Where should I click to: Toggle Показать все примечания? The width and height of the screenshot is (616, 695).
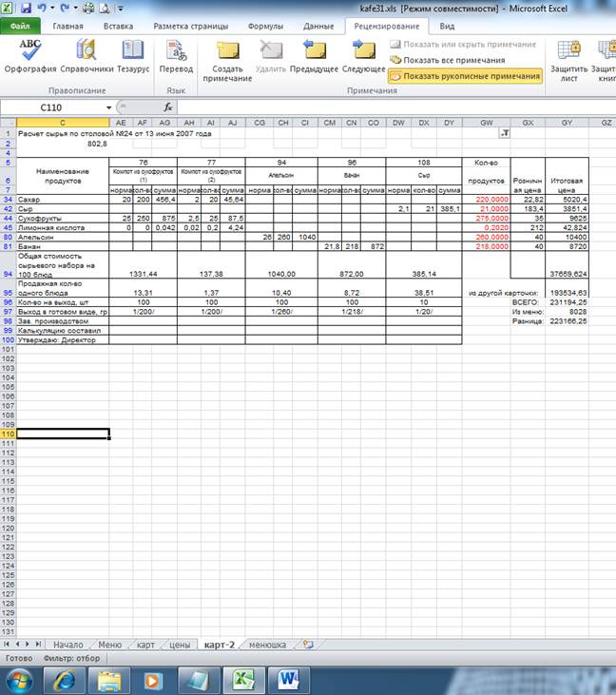coord(448,60)
